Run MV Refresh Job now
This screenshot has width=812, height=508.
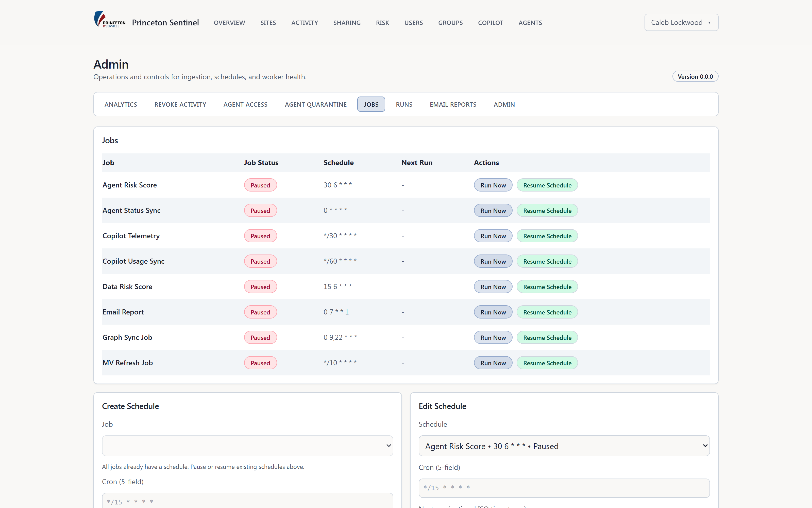coord(493,363)
